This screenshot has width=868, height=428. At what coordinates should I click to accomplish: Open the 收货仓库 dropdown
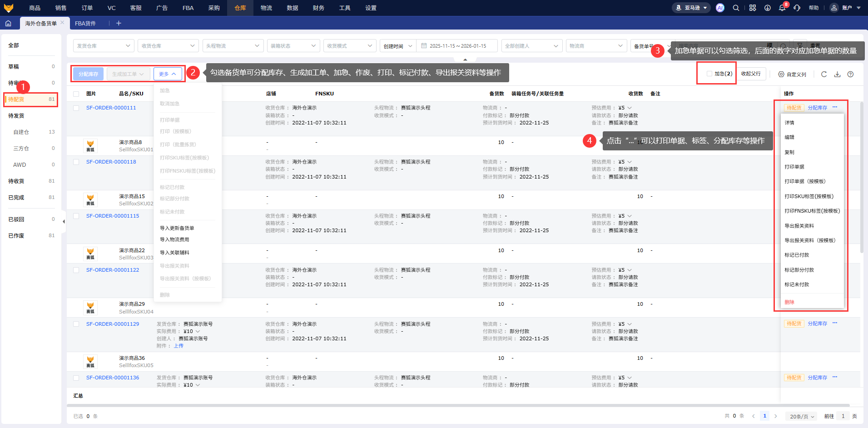[x=168, y=46]
